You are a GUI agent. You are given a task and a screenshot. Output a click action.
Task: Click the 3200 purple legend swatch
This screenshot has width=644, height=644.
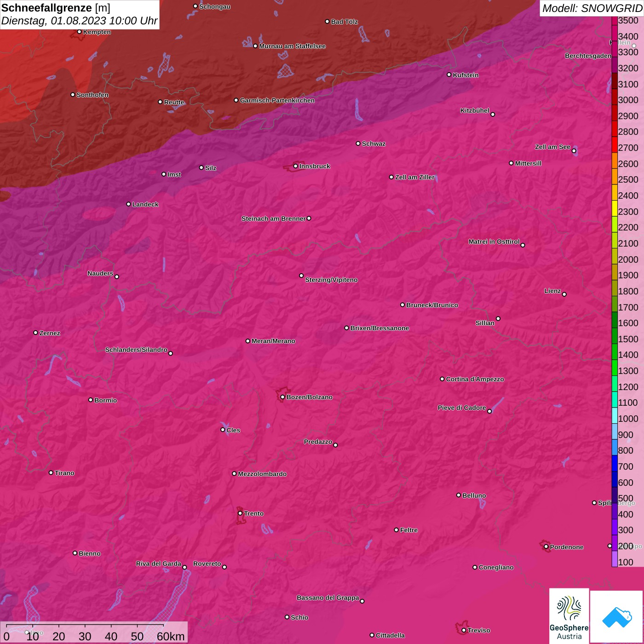point(614,64)
